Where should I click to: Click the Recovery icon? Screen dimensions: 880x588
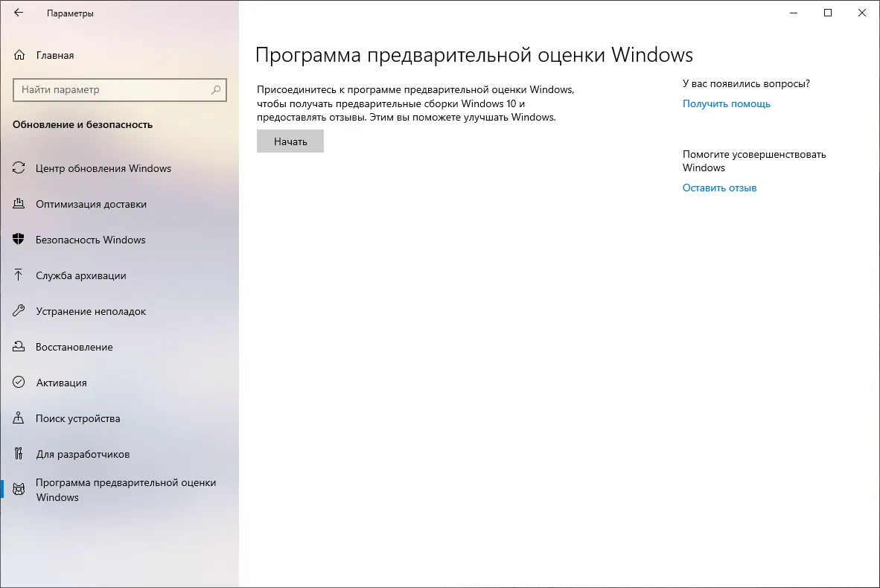pyautogui.click(x=19, y=347)
